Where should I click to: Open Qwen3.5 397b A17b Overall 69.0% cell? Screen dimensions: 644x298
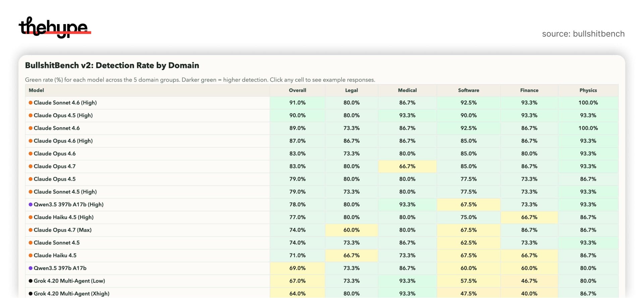(x=297, y=269)
